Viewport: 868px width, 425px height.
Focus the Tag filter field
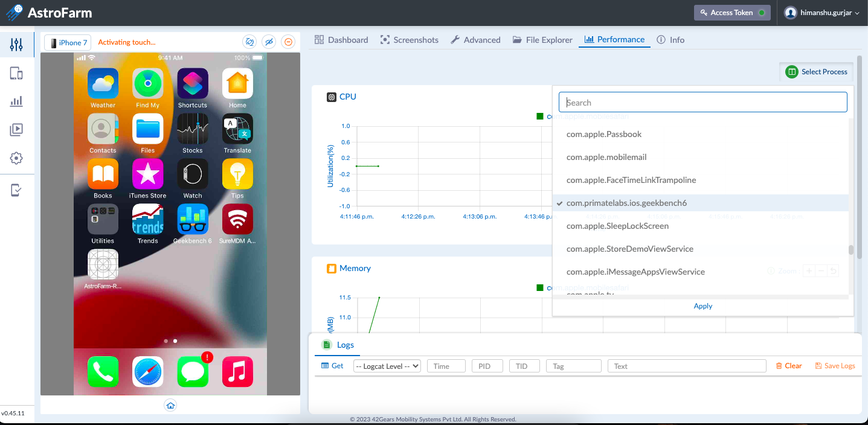[x=574, y=366]
